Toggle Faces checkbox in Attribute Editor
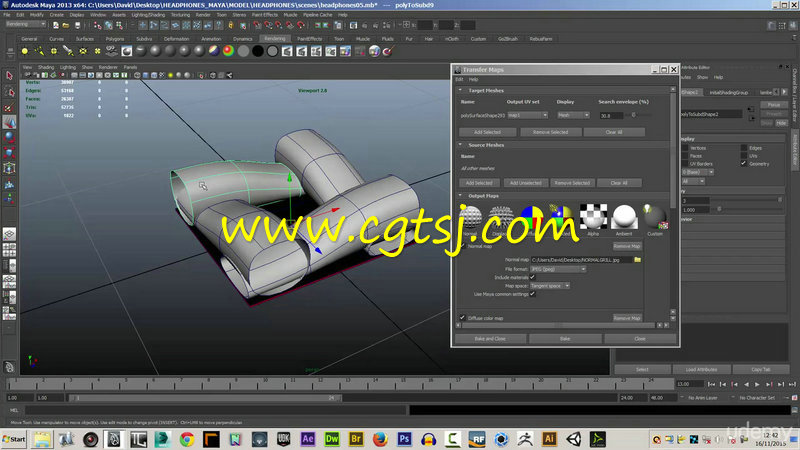 [x=685, y=156]
